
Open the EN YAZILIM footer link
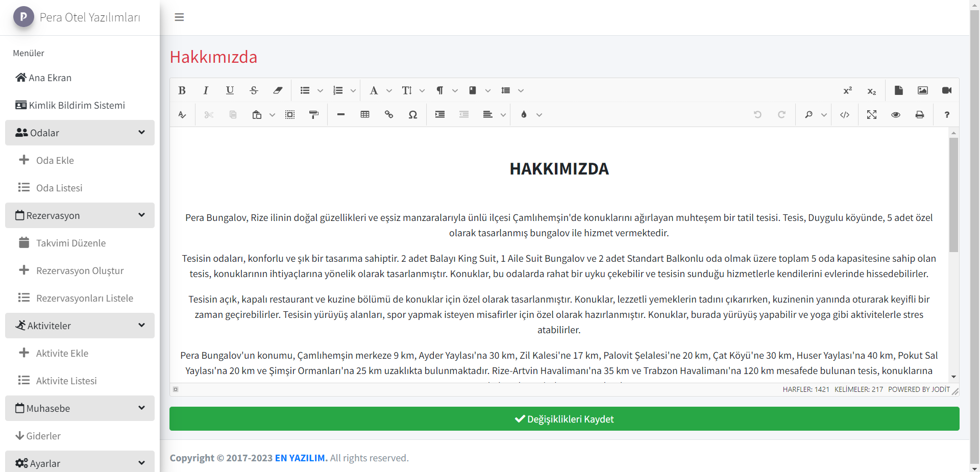click(x=301, y=458)
